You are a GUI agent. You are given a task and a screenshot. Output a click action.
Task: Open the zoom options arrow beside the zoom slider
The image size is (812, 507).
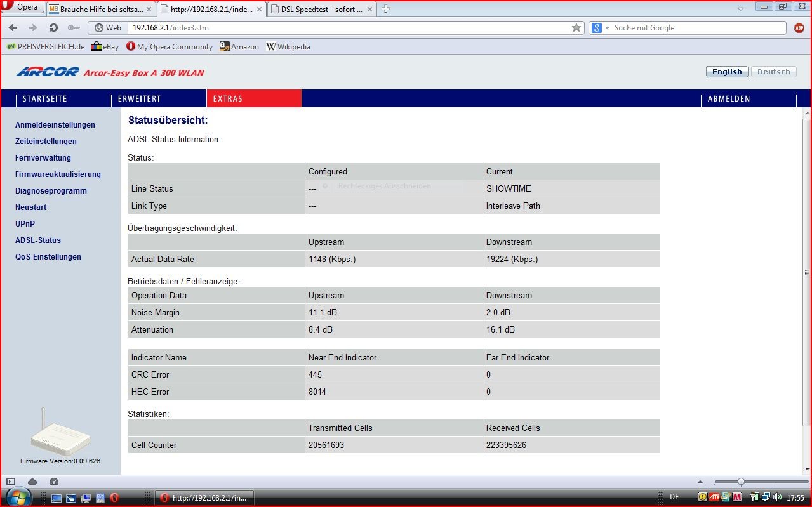pos(700,482)
